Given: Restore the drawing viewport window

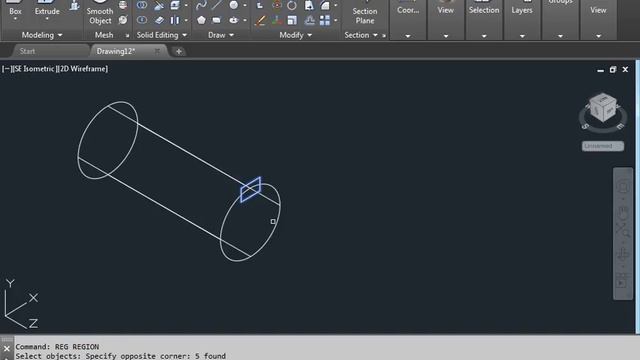Looking at the screenshot, I should click(613, 69).
